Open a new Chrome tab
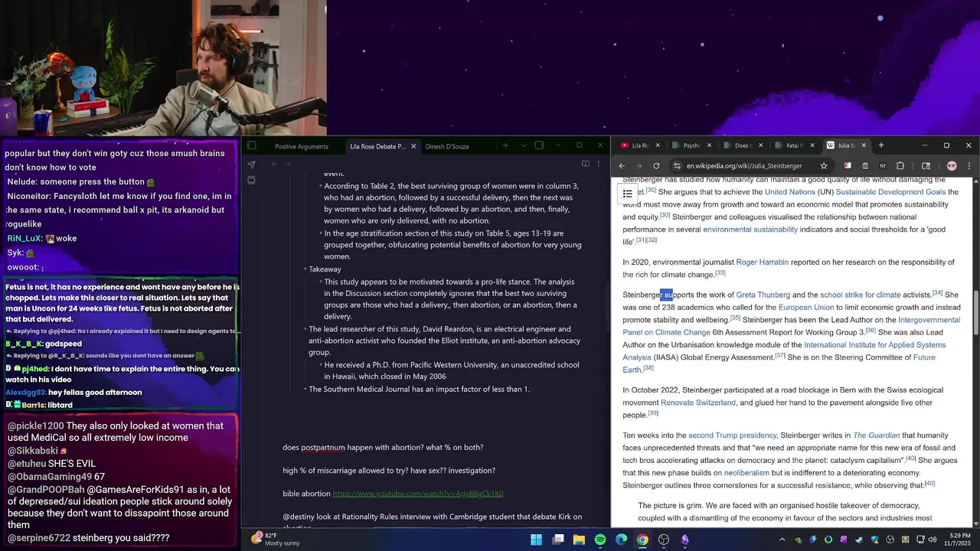The height and width of the screenshot is (551, 980). (881, 145)
